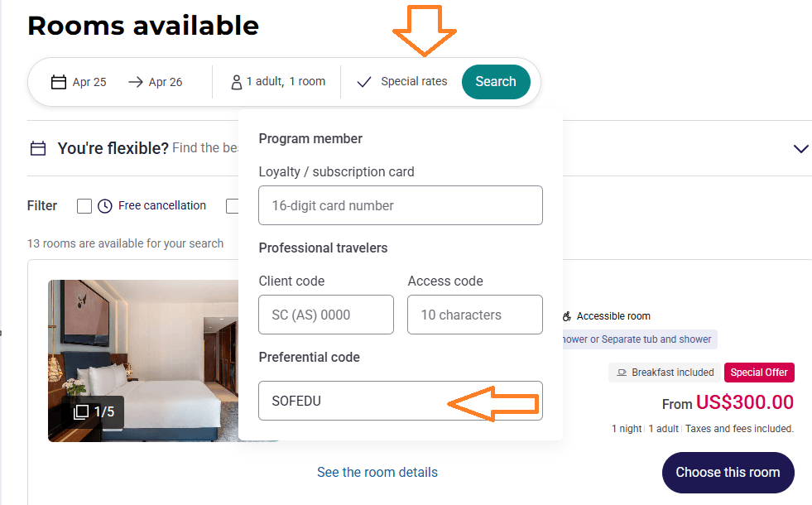Click the calendar icon beside You're flexible

[x=38, y=149]
